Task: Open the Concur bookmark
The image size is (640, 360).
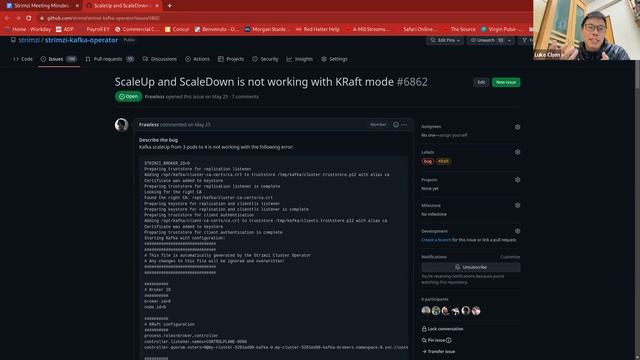Action: click(177, 29)
